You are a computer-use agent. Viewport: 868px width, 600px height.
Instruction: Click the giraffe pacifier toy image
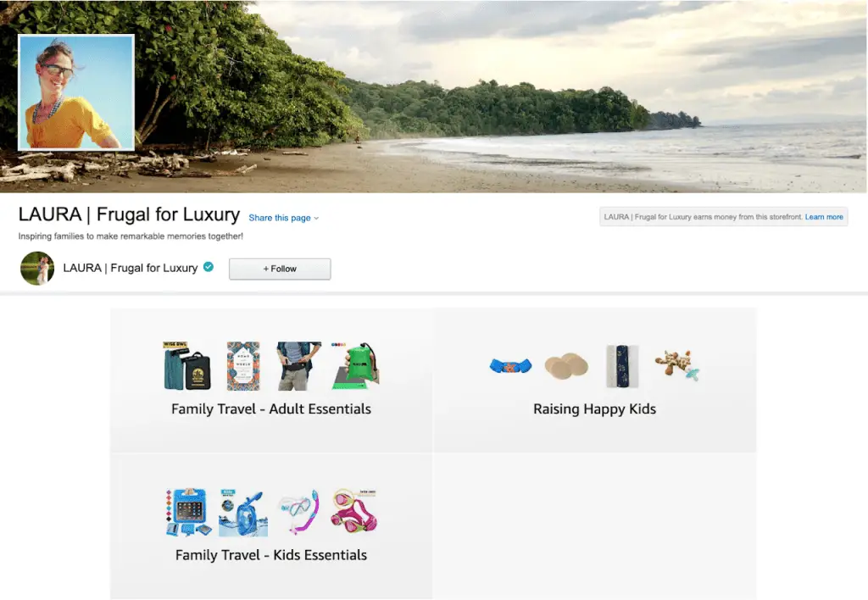677,365
